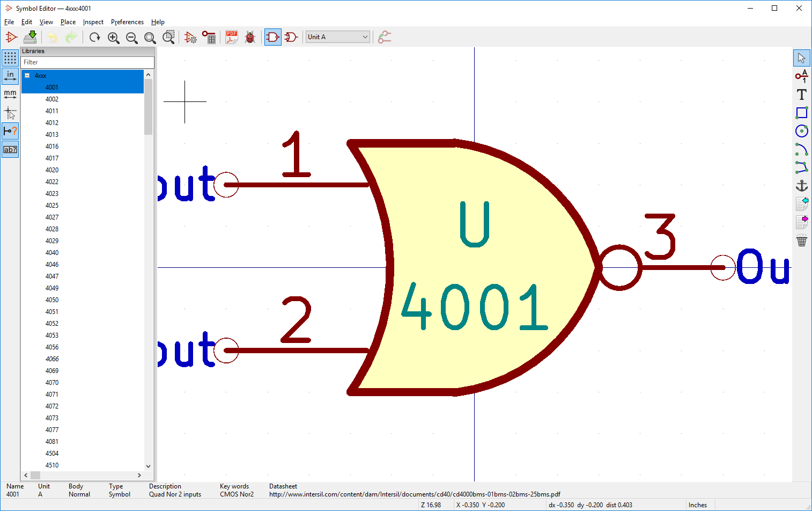812x511 pixels.
Task: Open the Unit A dropdown
Action: point(337,37)
